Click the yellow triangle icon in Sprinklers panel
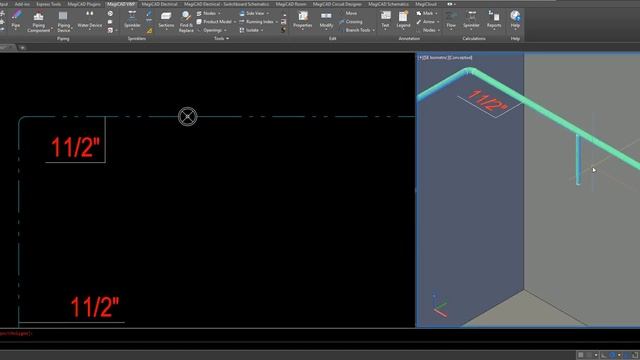The width and height of the screenshot is (640, 360). 149,31
